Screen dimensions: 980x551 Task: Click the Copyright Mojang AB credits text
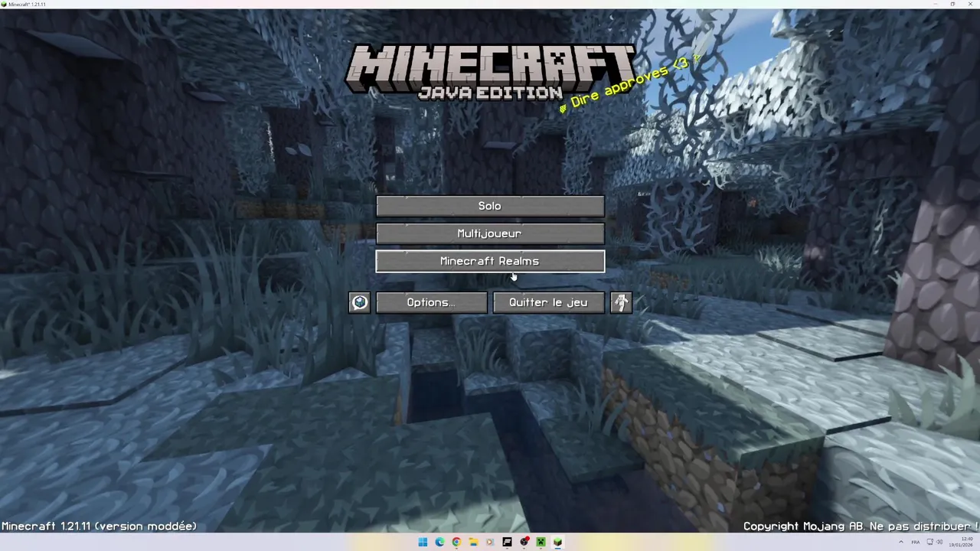[x=860, y=526]
